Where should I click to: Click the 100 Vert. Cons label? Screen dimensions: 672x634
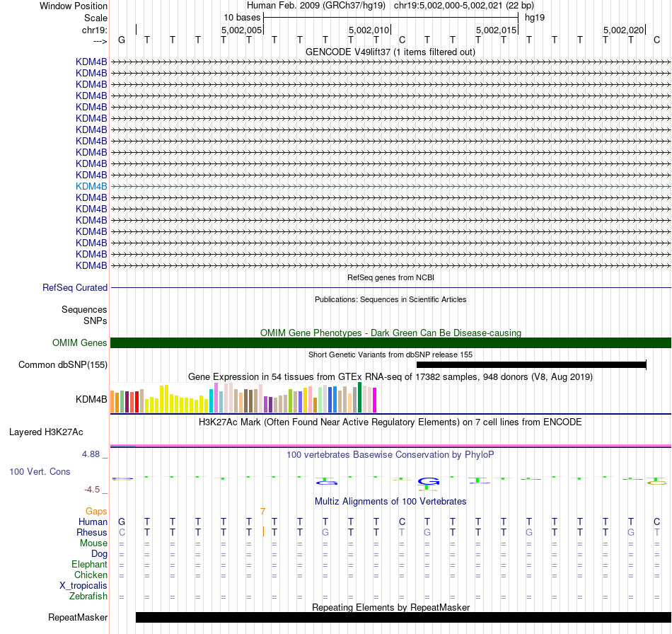pyautogui.click(x=40, y=471)
